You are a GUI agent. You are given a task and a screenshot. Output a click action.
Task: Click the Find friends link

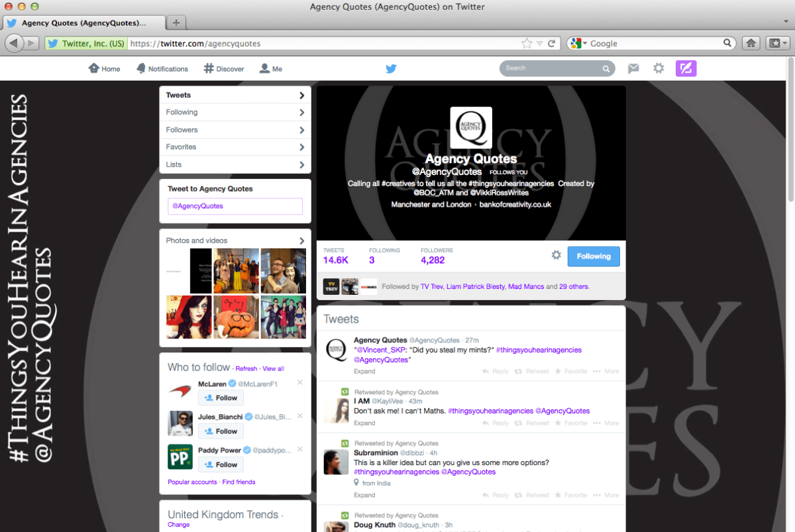point(238,482)
